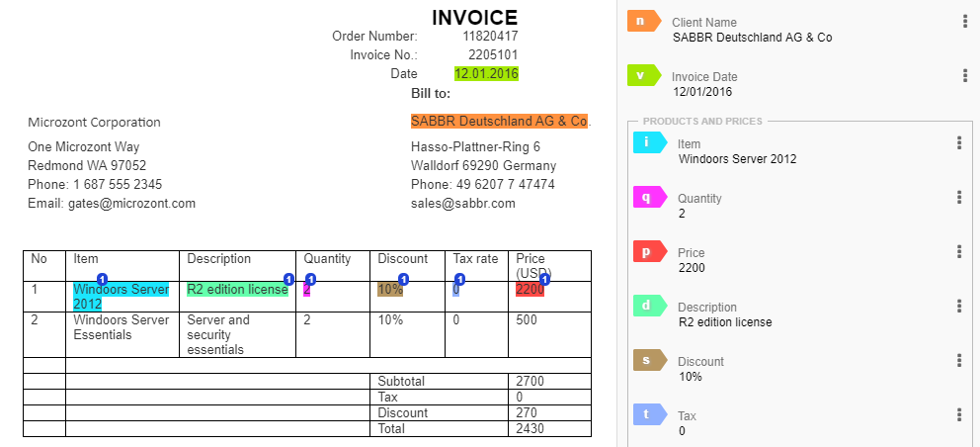Click the green 'v' Invoice Date tag

pos(644,75)
